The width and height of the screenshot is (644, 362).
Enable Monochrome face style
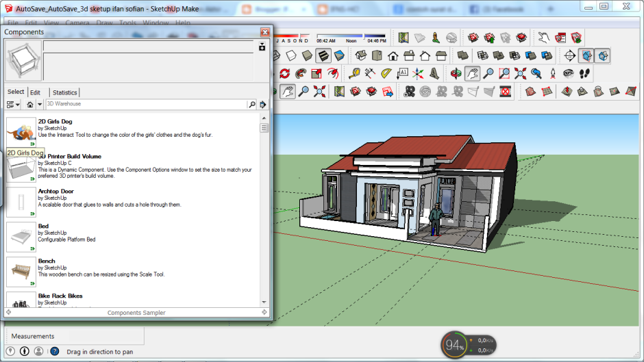coord(339,55)
